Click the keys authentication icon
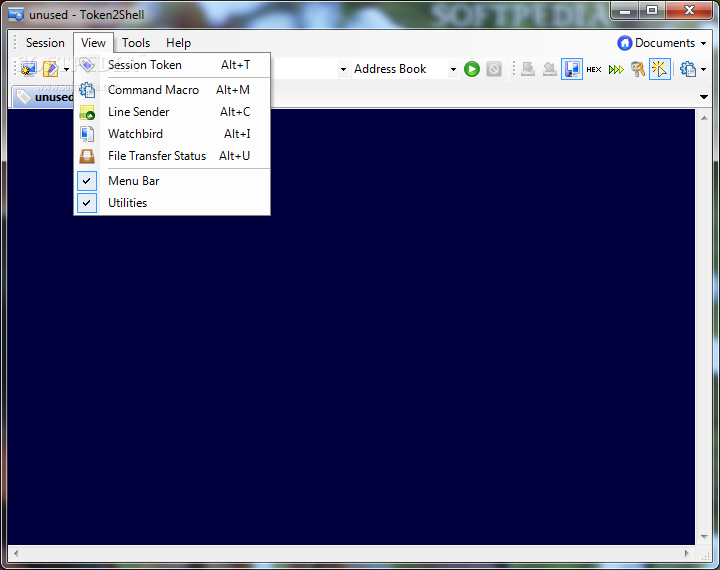Screen dimensions: 720x570 coord(638,69)
